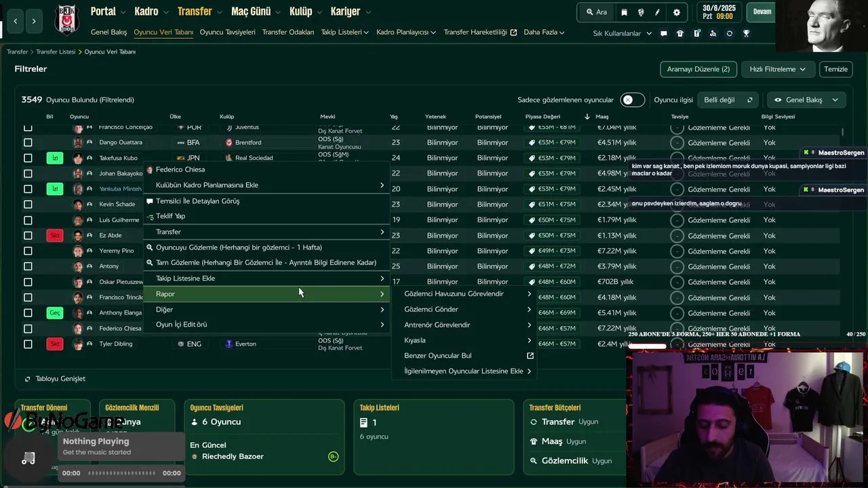
Task: Click Tabloyu Genişlet to expand table
Action: tap(55, 379)
